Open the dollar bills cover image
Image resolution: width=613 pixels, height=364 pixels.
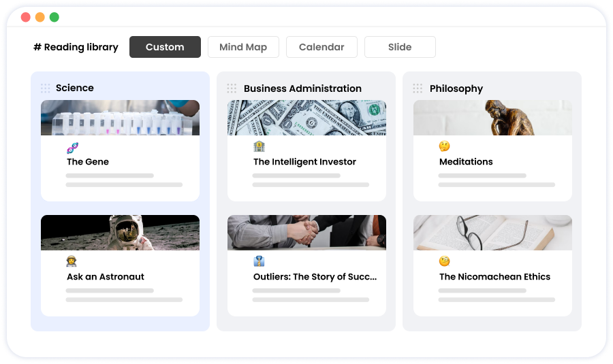307,118
